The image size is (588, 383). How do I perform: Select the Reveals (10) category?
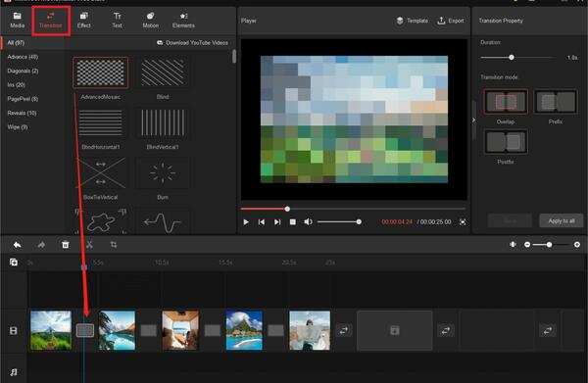tap(22, 113)
